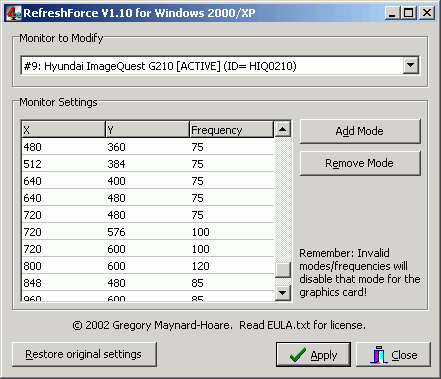Click the green checkmark icon on Apply
Screen dimensions: 441x379
pos(298,355)
